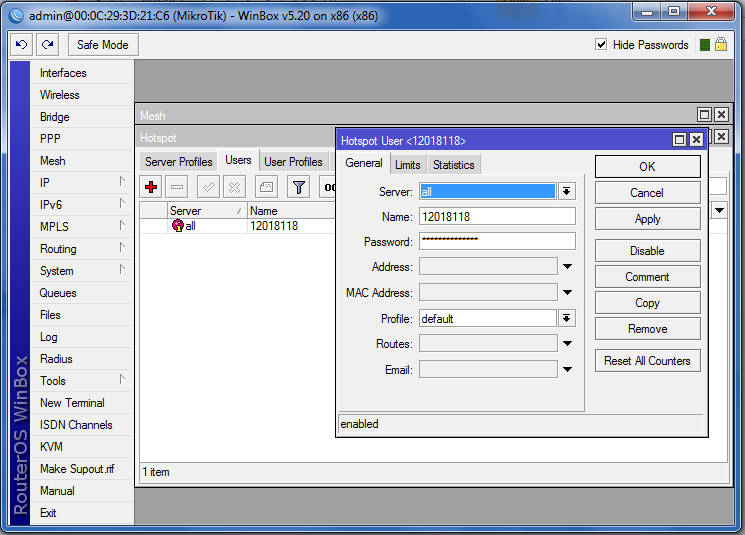
Task: Expand the Tools submenu
Action: [x=82, y=381]
